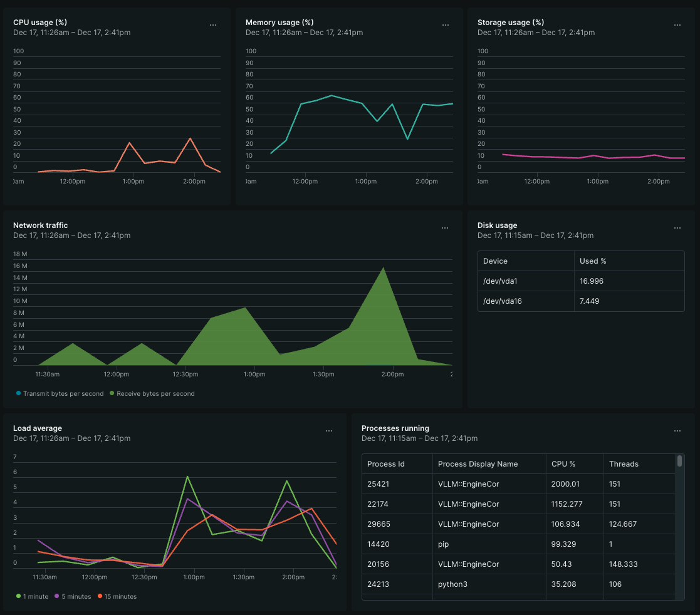The image size is (700, 615).
Task: Toggle the 15 minutes load series
Action: coord(117,597)
